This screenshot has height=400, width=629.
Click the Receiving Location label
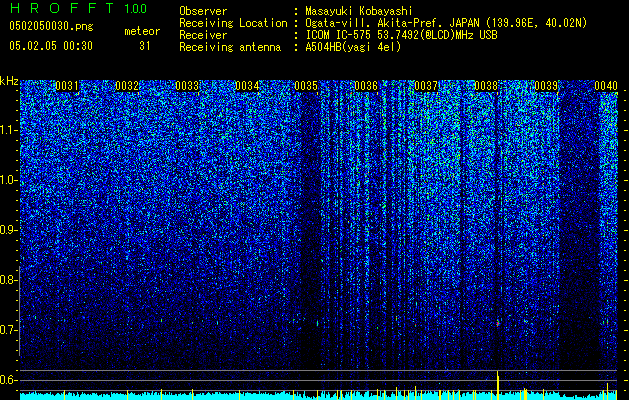point(233,23)
